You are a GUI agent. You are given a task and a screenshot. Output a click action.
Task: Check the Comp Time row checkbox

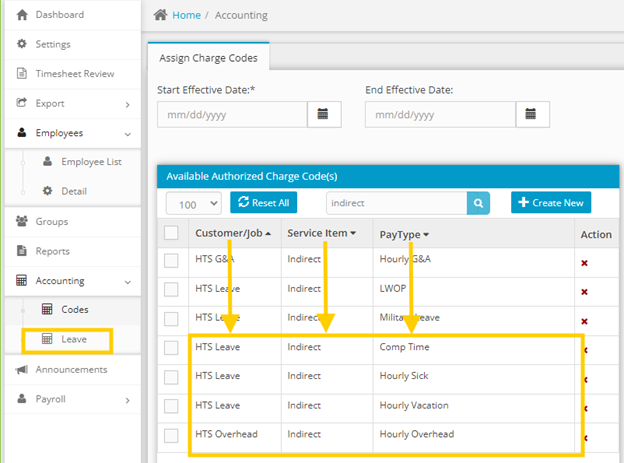click(171, 348)
